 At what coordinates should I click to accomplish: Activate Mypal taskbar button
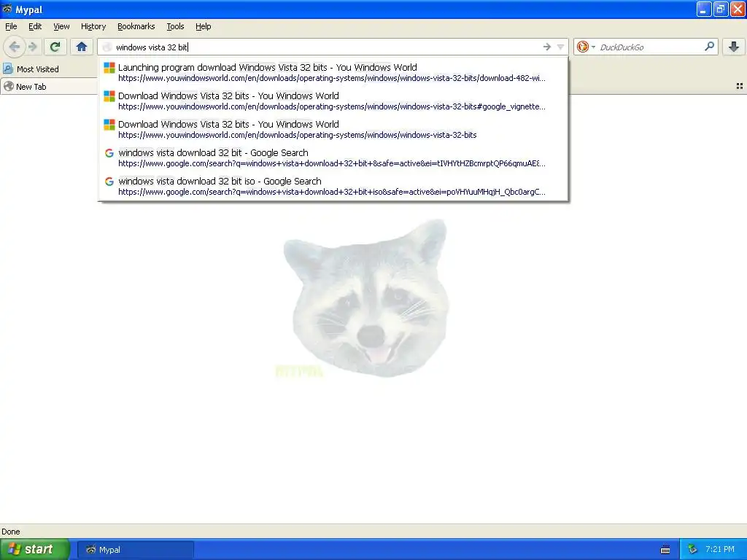click(x=135, y=550)
